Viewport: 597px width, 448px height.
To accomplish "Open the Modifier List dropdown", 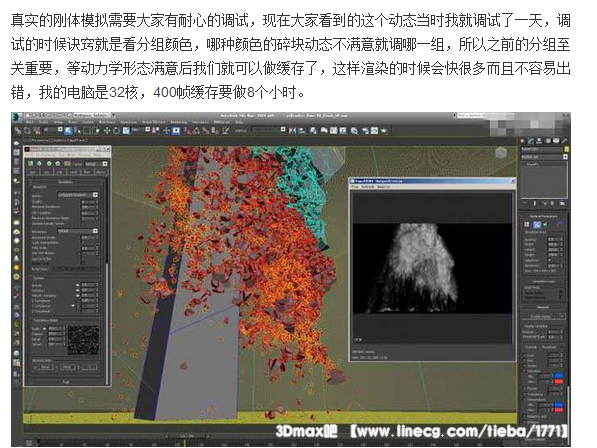I will click(543, 157).
